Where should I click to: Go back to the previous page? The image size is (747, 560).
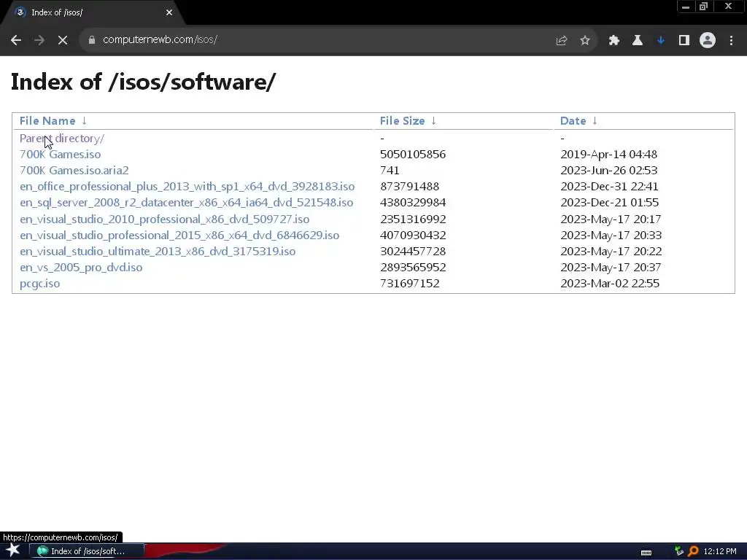coord(16,40)
